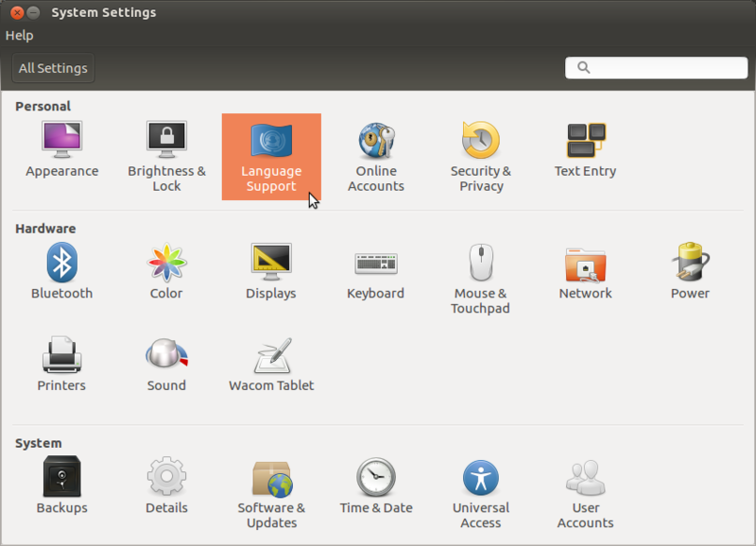Open system Details panel
This screenshot has height=546, width=756.
[x=166, y=486]
